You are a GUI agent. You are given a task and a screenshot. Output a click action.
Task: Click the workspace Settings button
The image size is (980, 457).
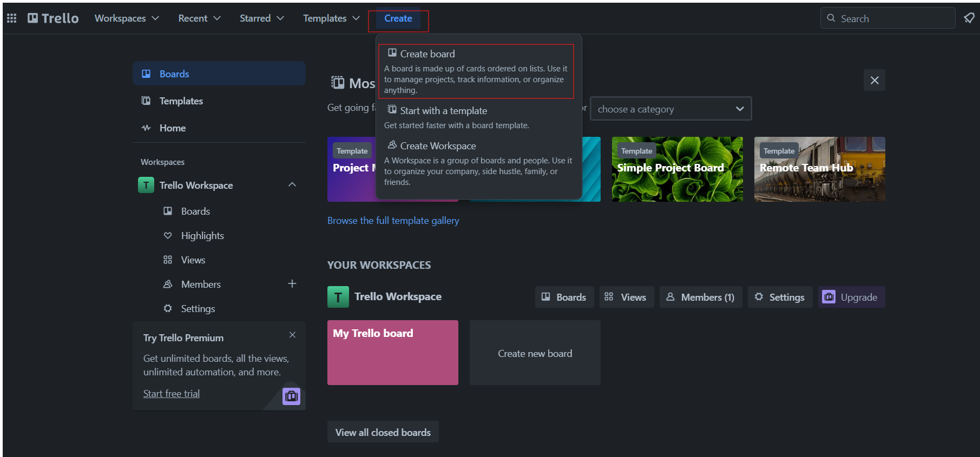780,297
